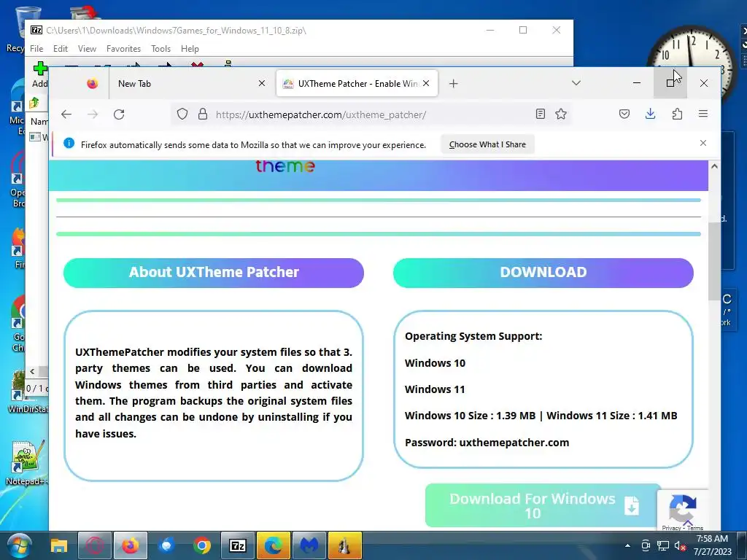Open the Firefox hamburger application menu
The width and height of the screenshot is (747, 560).
[703, 114]
